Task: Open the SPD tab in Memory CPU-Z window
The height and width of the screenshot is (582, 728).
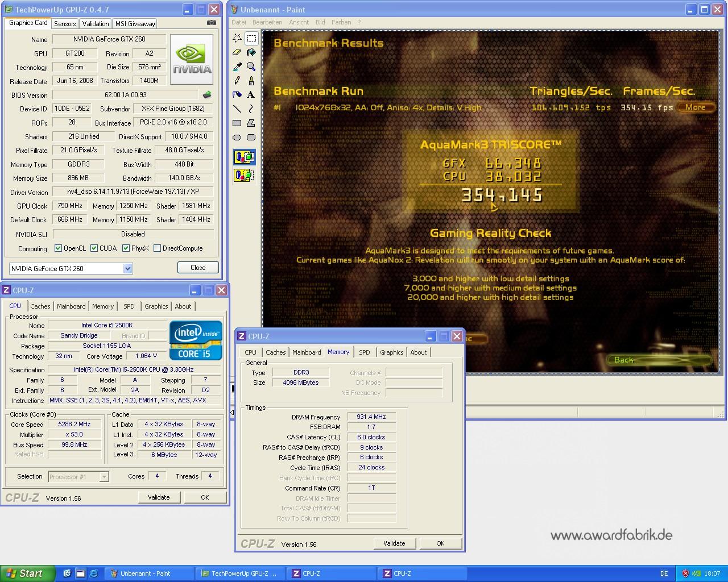Action: 365,352
